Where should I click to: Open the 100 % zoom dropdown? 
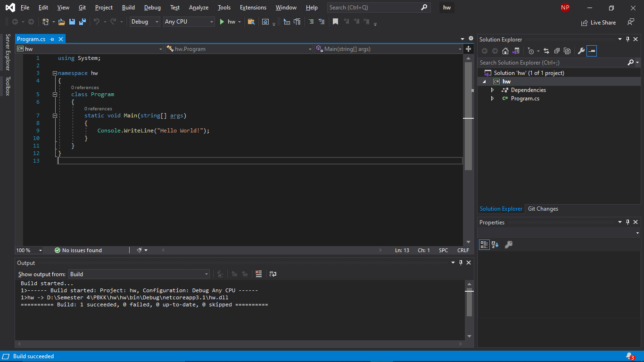coord(29,250)
